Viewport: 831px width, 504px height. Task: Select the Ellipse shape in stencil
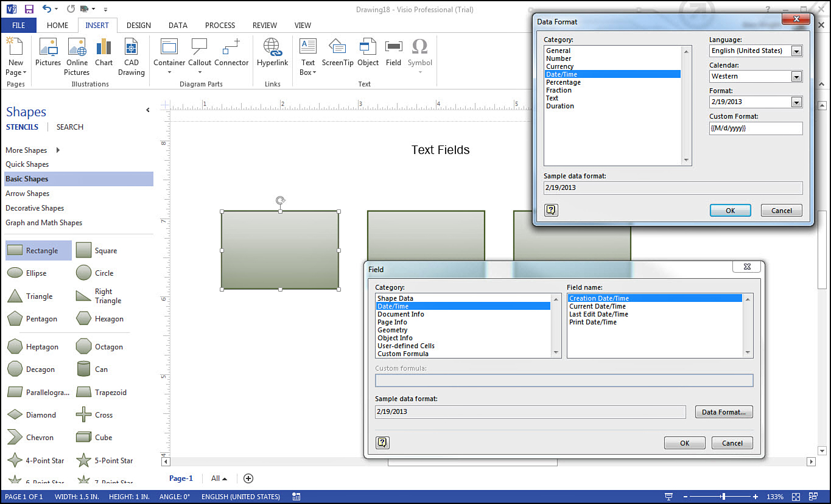(27, 273)
